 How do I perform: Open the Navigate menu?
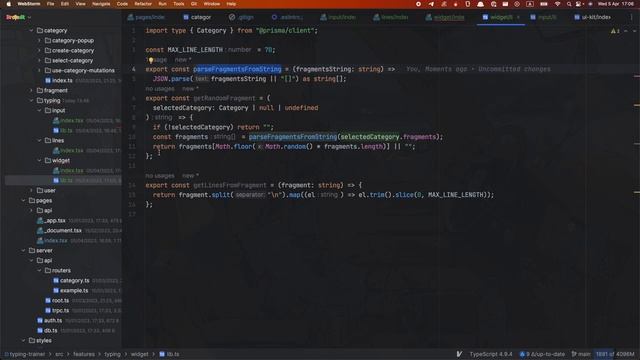(x=101, y=4)
